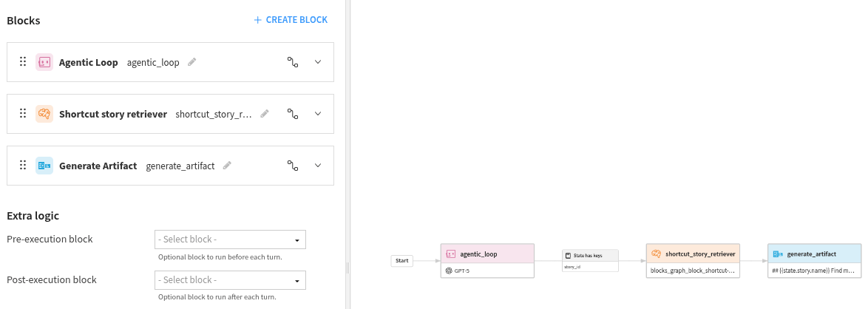Image resolution: width=868 pixels, height=309 pixels.
Task: Expand the Agentic Loop block chevron
Action: coord(318,62)
